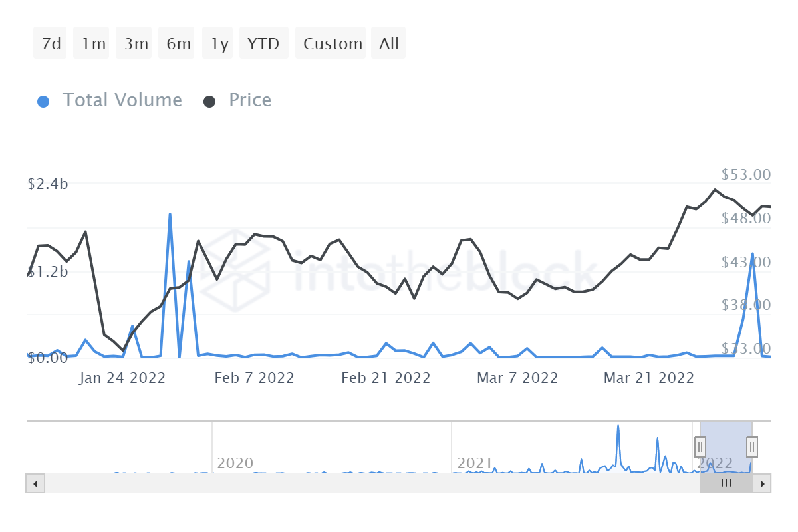Click the blue Total Volume legend dot
The width and height of the screenshot is (798, 532).
43,102
